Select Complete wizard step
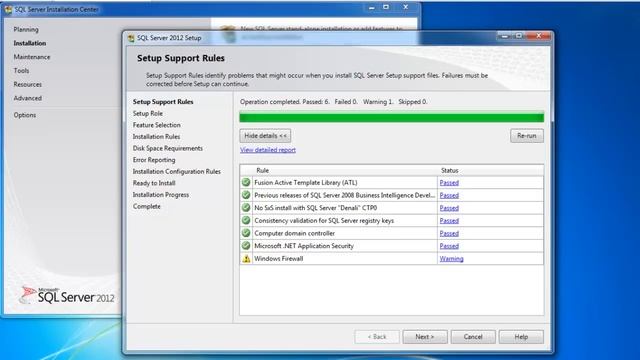 click(147, 207)
